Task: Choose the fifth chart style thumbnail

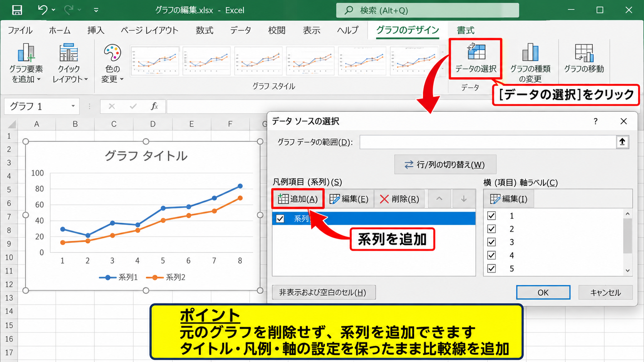Action: click(362, 61)
